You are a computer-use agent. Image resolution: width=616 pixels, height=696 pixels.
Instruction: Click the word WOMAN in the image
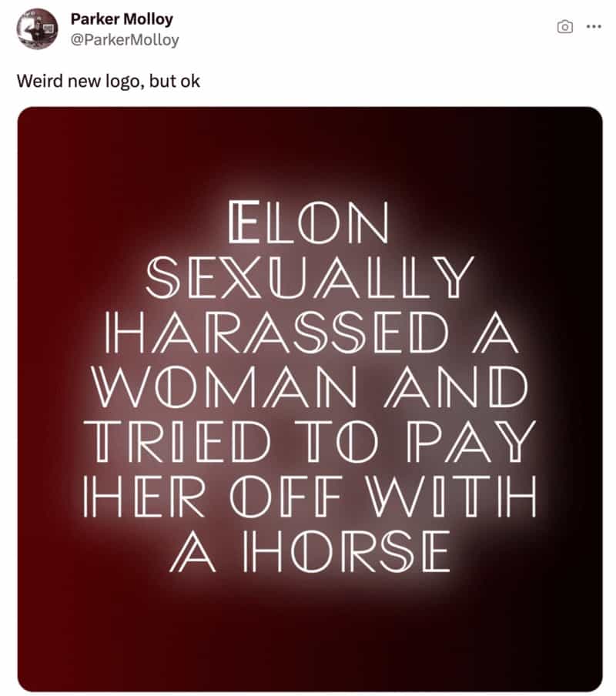pos(224,387)
